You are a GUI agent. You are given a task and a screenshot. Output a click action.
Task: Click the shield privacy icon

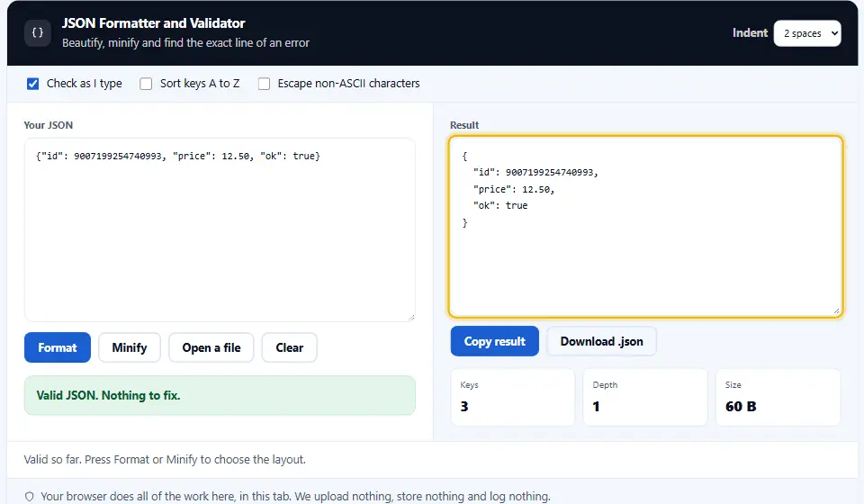click(x=29, y=496)
